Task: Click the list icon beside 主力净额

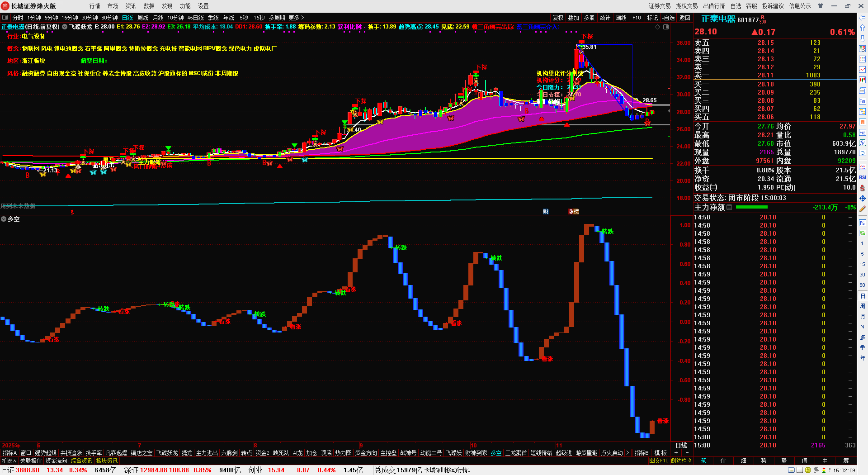Action: tap(729, 207)
